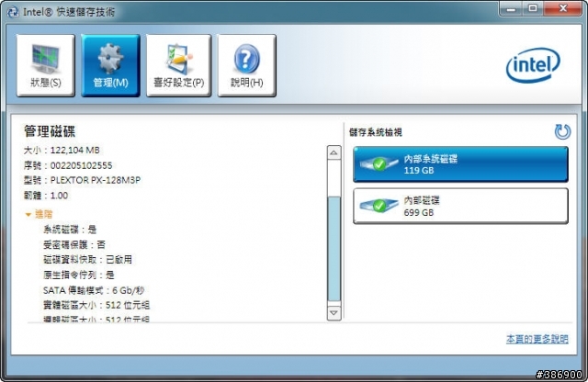Click the 受密碼保護：否 row

coord(74,245)
